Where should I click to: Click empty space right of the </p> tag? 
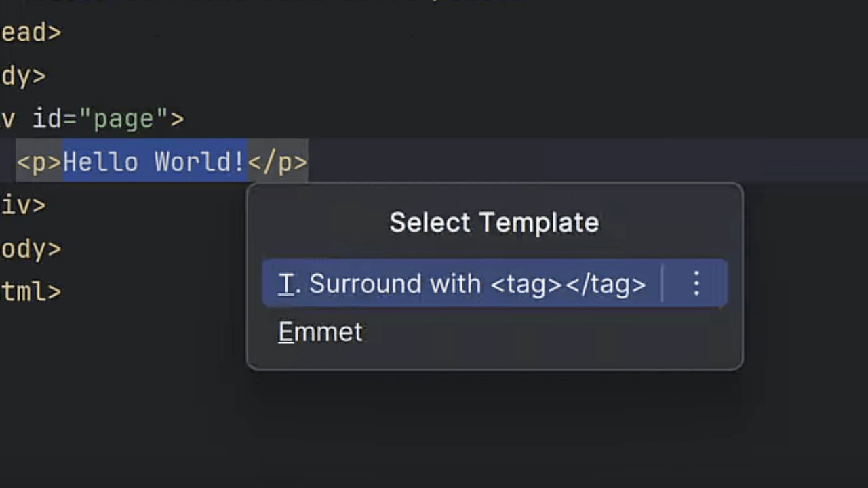tap(542, 161)
